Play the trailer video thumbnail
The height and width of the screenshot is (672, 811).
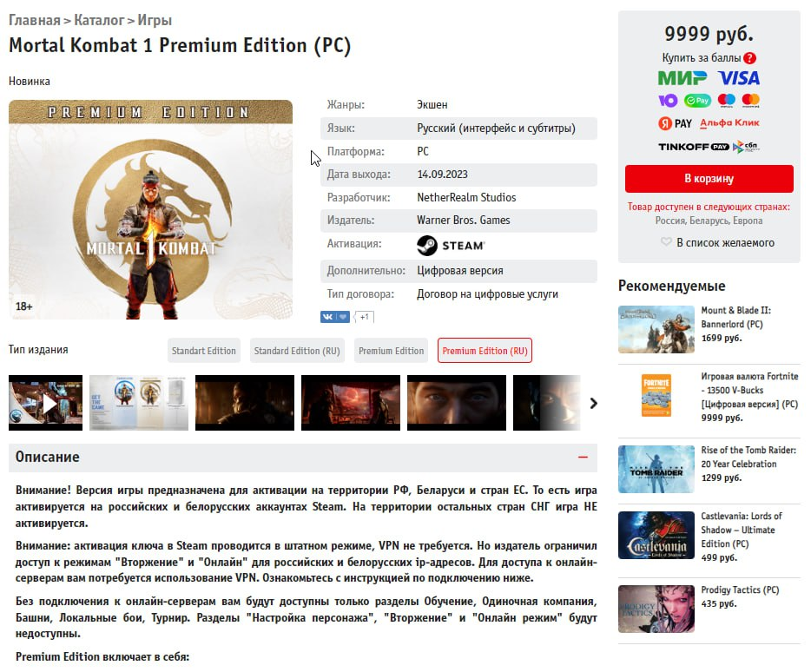(x=45, y=403)
